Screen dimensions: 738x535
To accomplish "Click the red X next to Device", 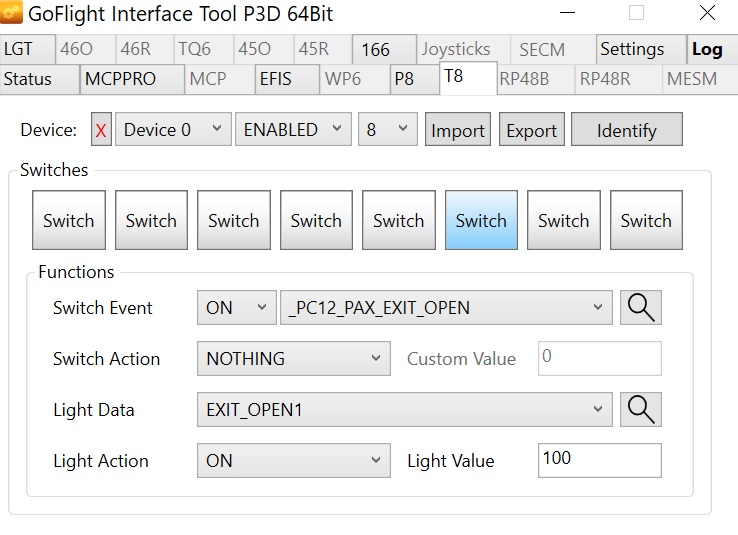I will coord(101,130).
